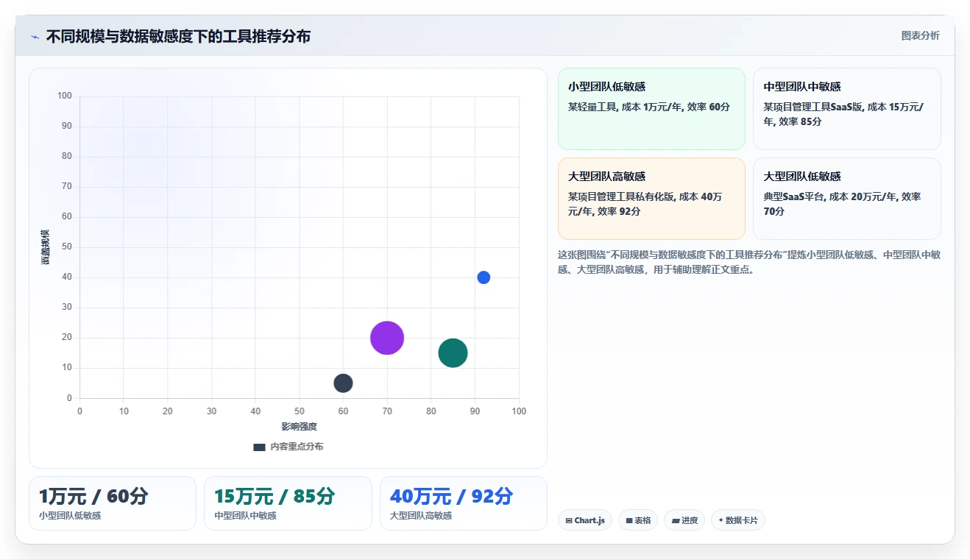Select the 数据卡片 tag chip
Screen dimensions: 970x560
(x=738, y=520)
